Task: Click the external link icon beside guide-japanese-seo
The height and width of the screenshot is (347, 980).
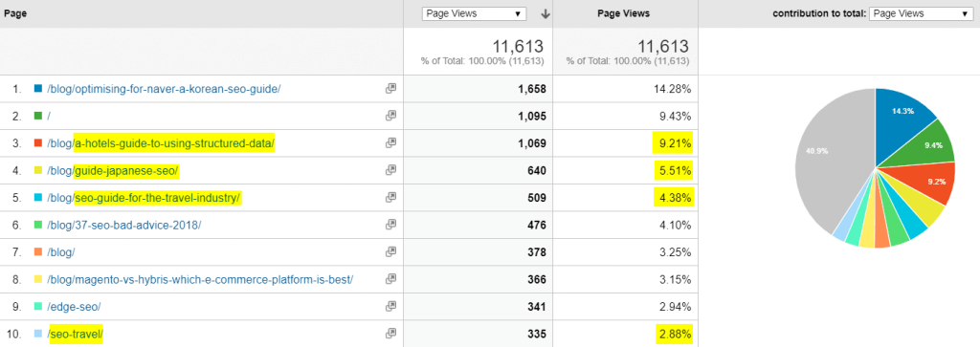Action: tap(390, 170)
